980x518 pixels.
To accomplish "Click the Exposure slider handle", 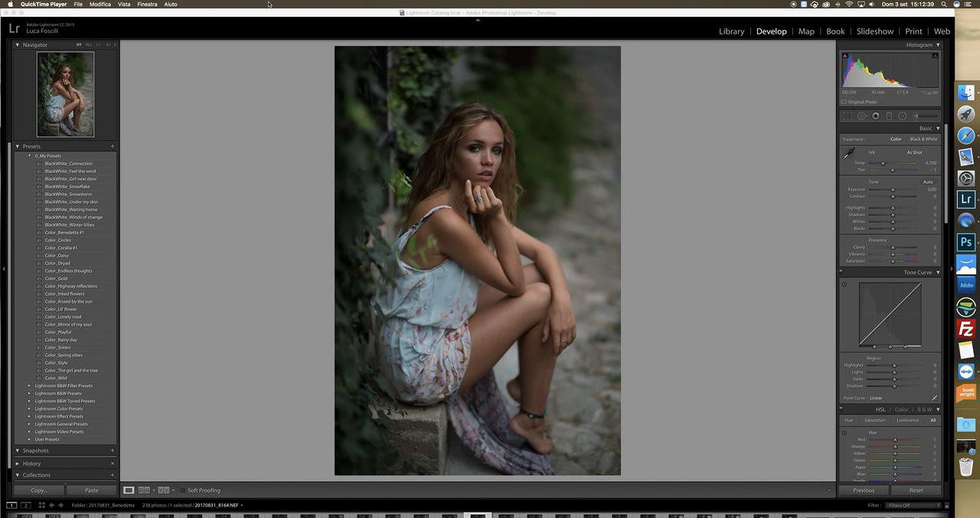I will coord(892,189).
